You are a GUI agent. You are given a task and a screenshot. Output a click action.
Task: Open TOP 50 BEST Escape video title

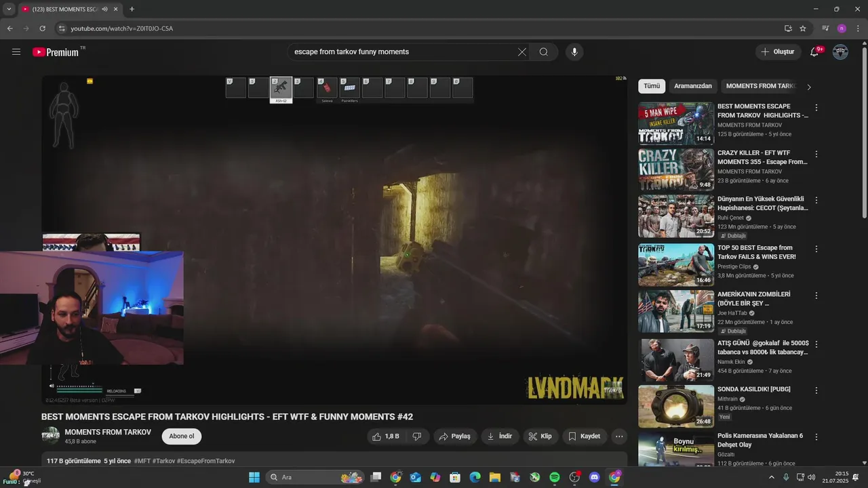pyautogui.click(x=757, y=252)
